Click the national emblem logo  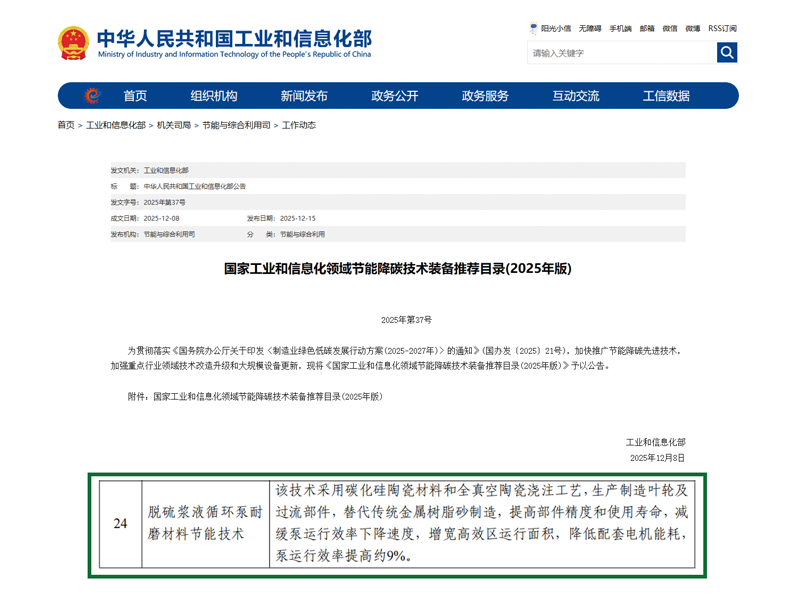point(73,43)
